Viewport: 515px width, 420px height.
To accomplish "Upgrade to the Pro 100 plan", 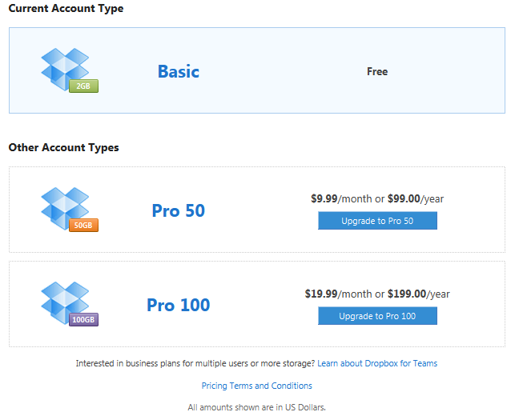I will click(377, 316).
